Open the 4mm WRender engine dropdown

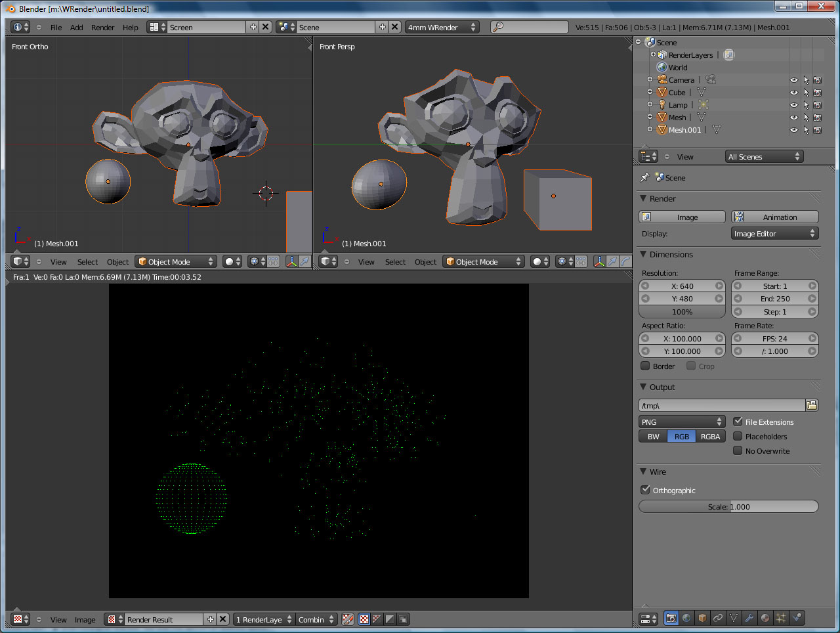tap(442, 27)
